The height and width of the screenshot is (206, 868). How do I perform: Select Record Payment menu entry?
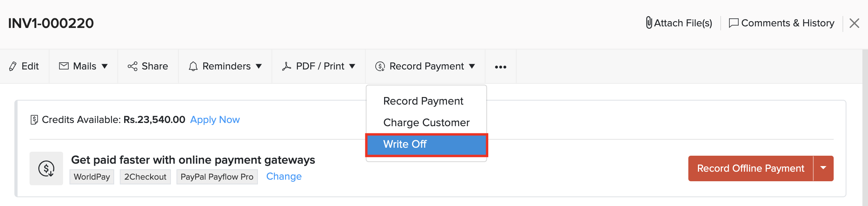tap(423, 101)
